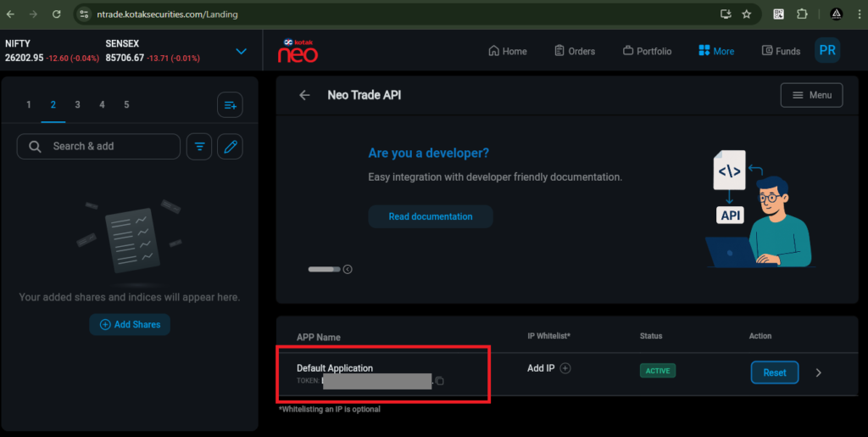Bookmark this page with star icon
Image resolution: width=868 pixels, height=437 pixels.
click(747, 14)
